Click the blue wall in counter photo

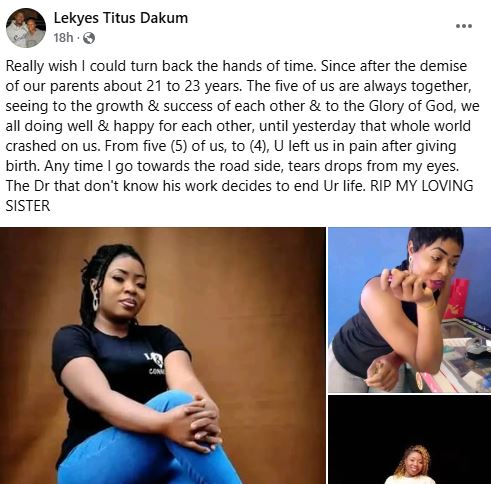[363, 253]
